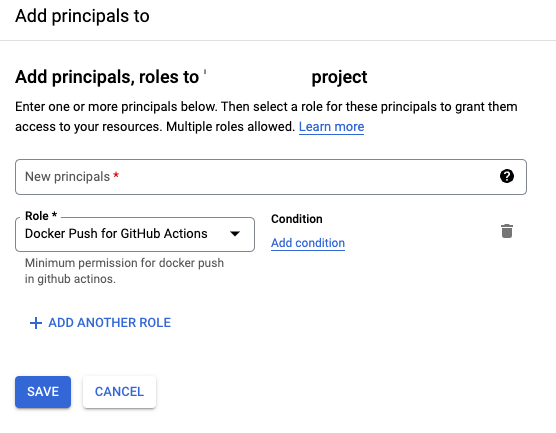Click the 'Enter one or more principals' instructions
This screenshot has width=556, height=433.
click(x=266, y=117)
